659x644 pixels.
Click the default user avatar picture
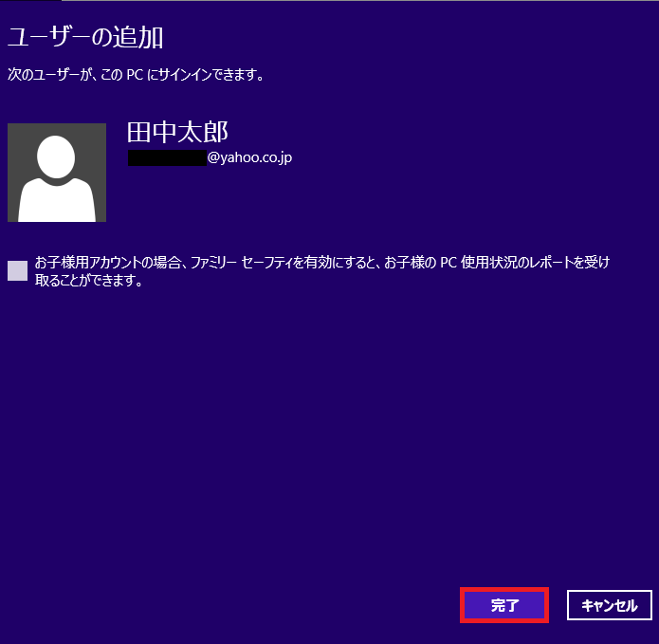[57, 173]
